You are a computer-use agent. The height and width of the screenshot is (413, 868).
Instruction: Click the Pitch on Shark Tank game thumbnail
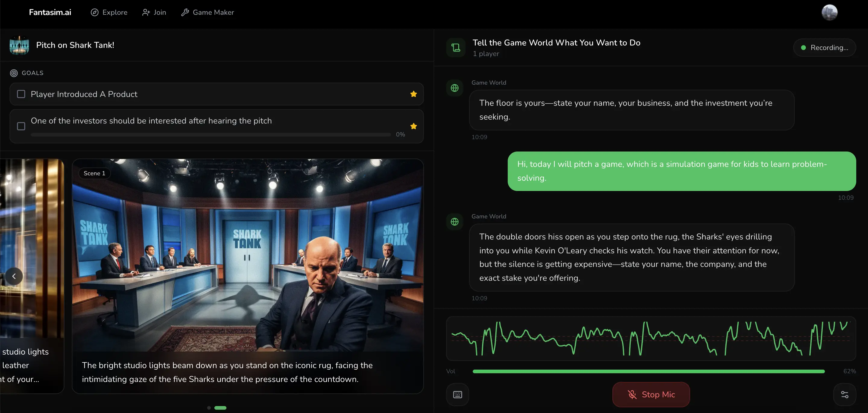(x=19, y=45)
